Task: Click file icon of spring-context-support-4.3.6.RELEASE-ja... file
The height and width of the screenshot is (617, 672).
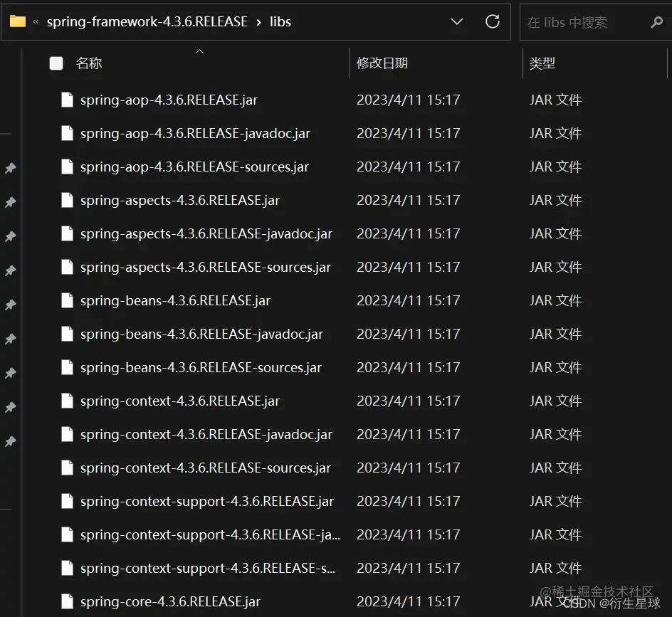Action: (x=68, y=534)
